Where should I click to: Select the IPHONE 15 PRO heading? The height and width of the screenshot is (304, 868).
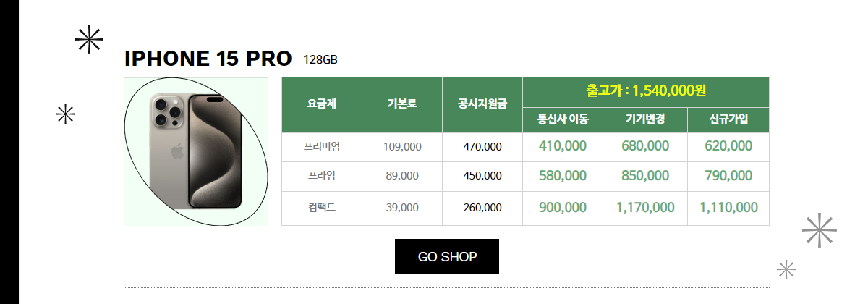208,59
